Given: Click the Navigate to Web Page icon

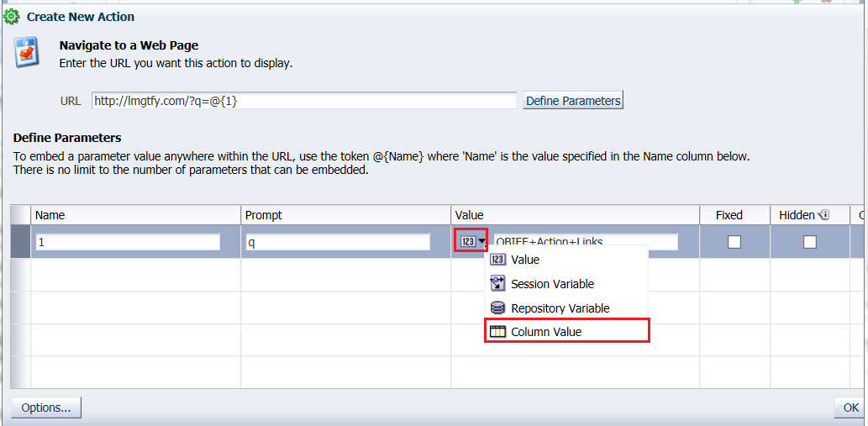Looking at the screenshot, I should pos(28,53).
